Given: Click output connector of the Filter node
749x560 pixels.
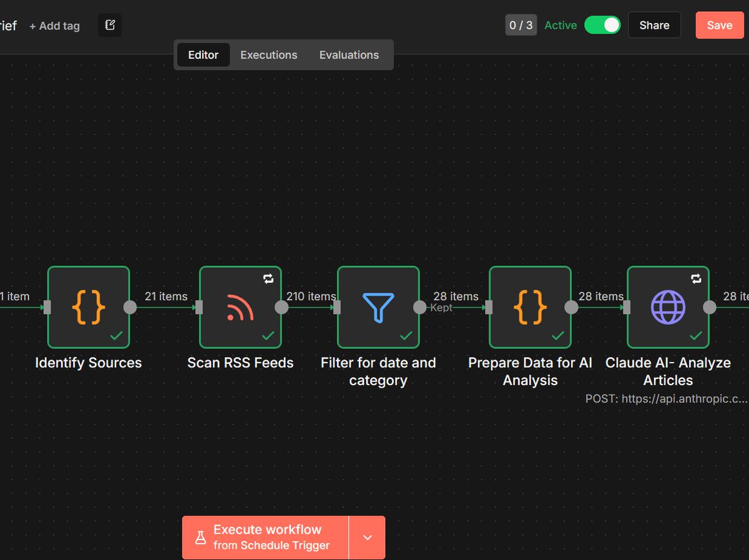Looking at the screenshot, I should tap(419, 307).
